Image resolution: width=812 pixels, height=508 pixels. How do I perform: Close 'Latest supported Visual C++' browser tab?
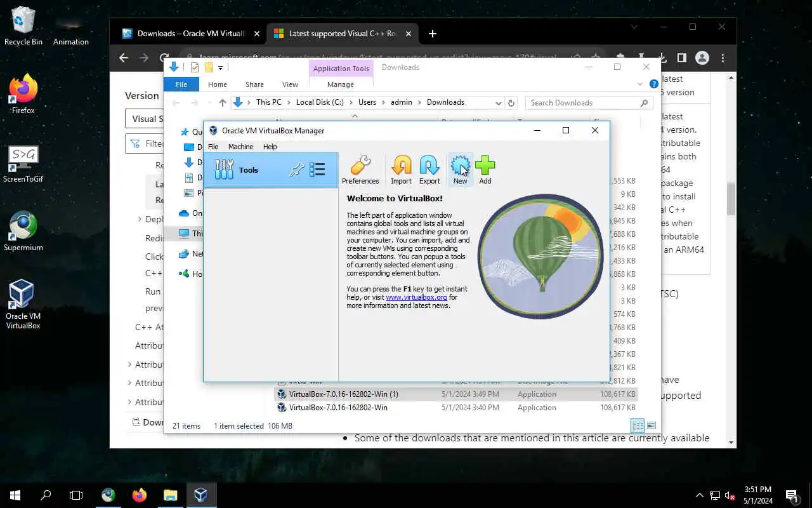click(409, 34)
